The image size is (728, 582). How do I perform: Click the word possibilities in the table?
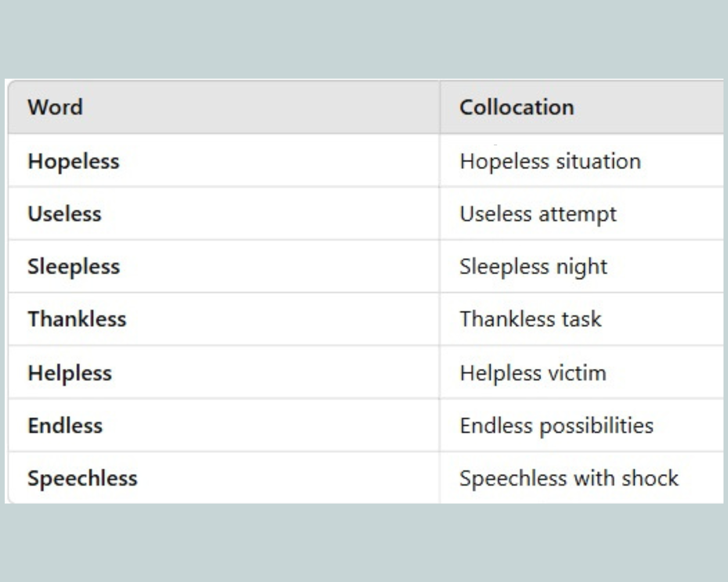(x=597, y=426)
